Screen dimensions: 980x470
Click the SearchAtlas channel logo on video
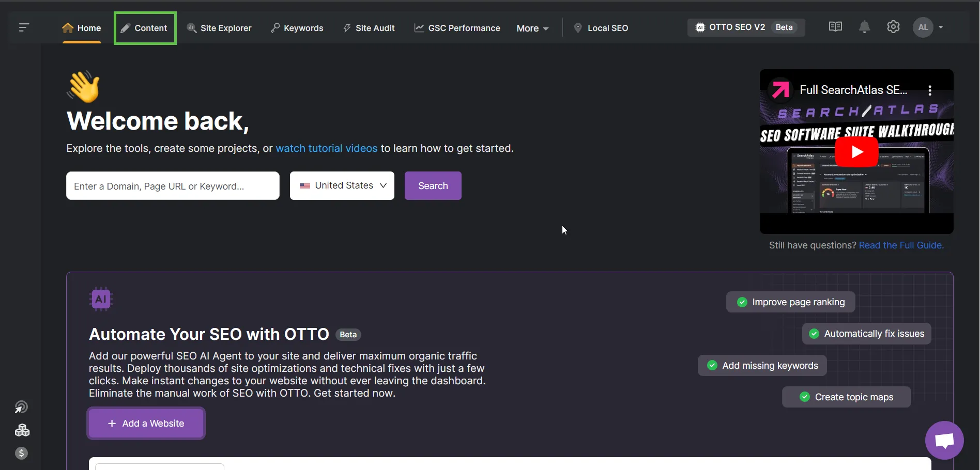pyautogui.click(x=780, y=90)
